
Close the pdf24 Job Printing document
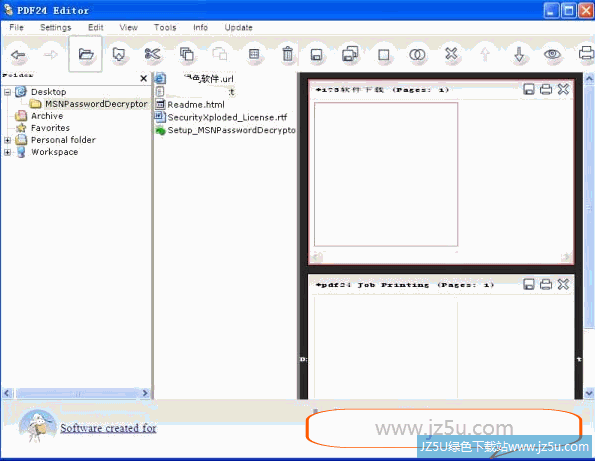563,284
